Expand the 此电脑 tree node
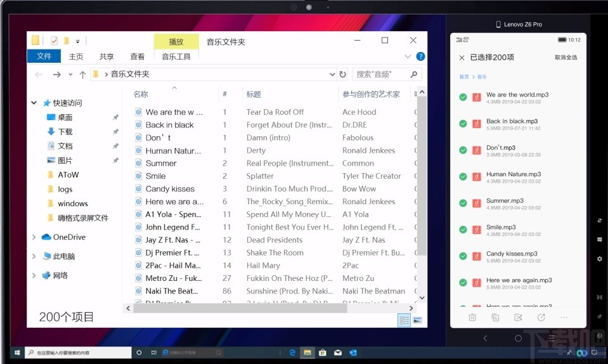 [34, 256]
